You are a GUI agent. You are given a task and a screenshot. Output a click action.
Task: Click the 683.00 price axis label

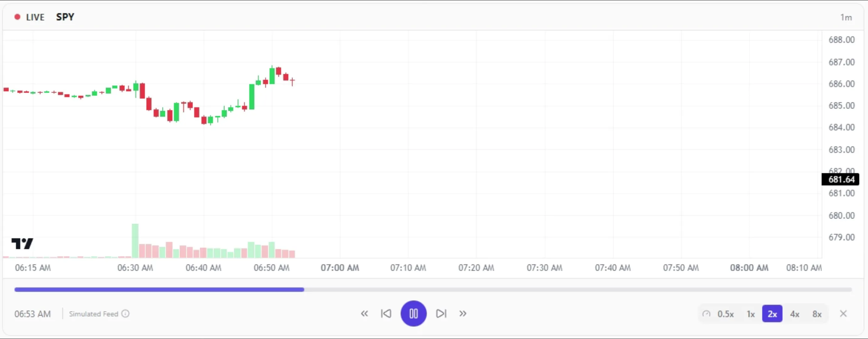[x=842, y=149]
